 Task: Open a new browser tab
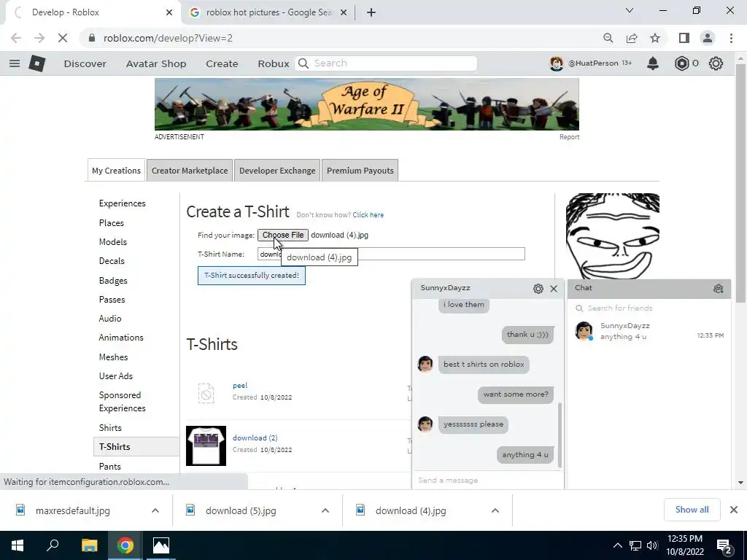(371, 12)
